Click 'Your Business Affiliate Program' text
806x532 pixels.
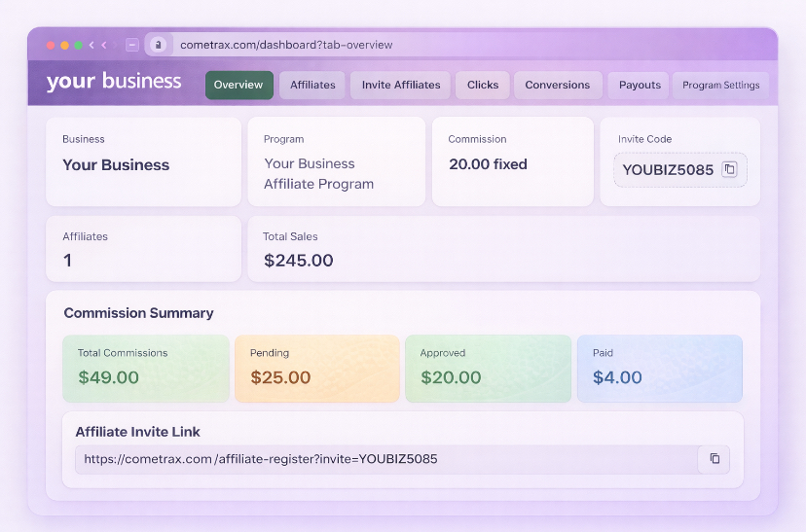(x=318, y=173)
